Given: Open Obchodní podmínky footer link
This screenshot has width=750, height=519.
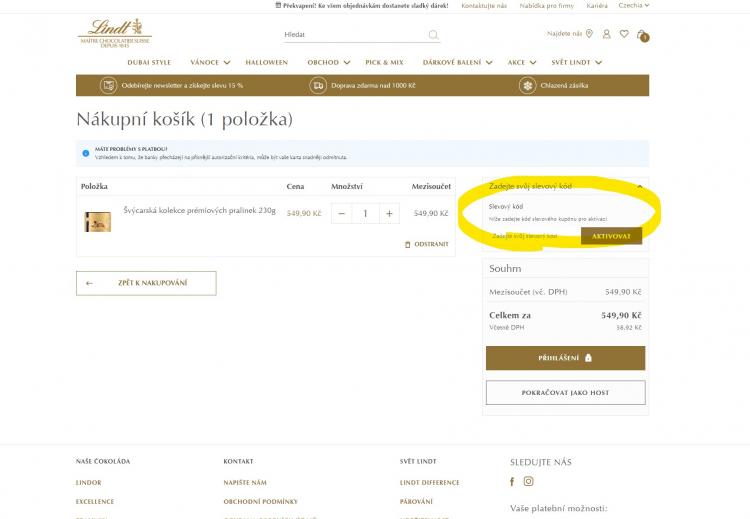Looking at the screenshot, I should click(260, 502).
